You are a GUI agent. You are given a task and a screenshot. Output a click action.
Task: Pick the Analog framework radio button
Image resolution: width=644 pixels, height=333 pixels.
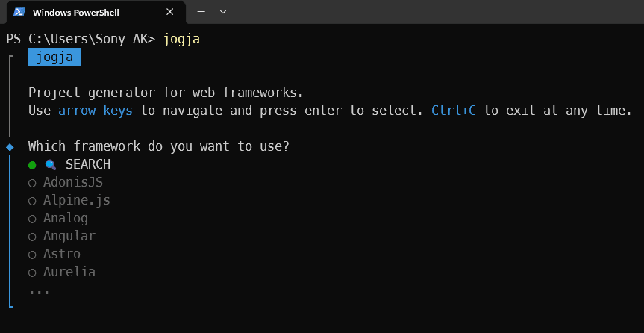click(32, 219)
